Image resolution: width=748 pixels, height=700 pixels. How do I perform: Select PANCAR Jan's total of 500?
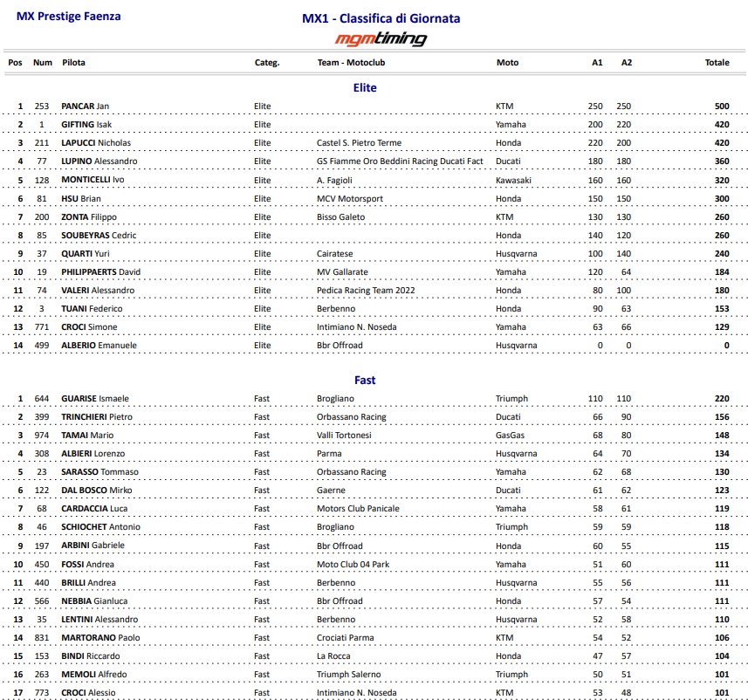[722, 106]
